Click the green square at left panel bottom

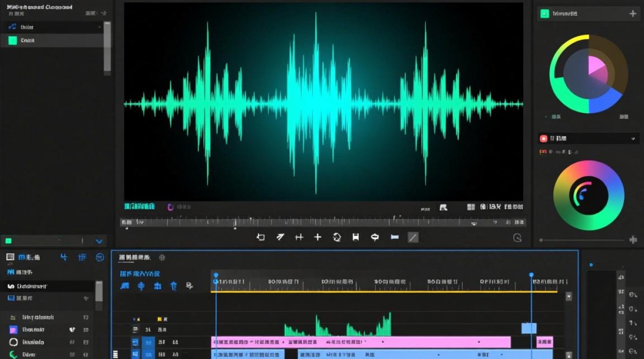click(8, 241)
